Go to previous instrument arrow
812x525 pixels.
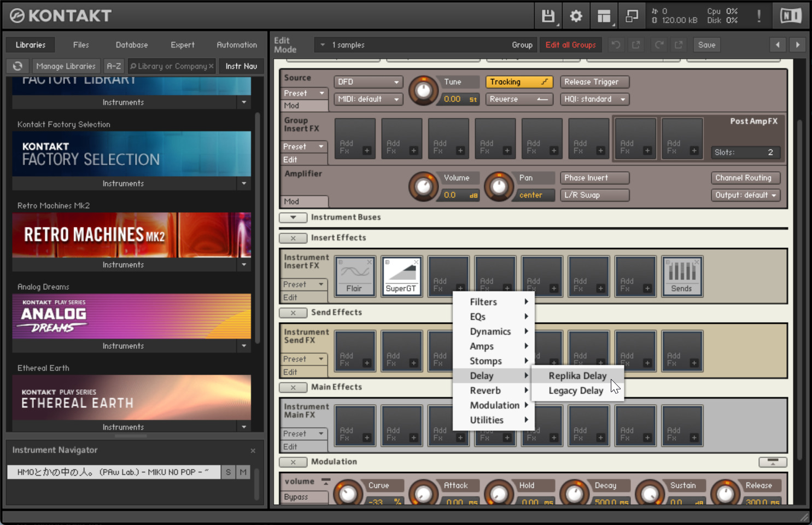778,45
